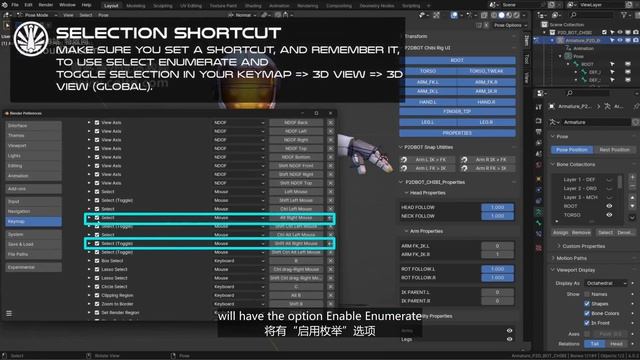Toggle the Legs visibility eye
Screen dimensions: 640x360
[x=509, y=339]
